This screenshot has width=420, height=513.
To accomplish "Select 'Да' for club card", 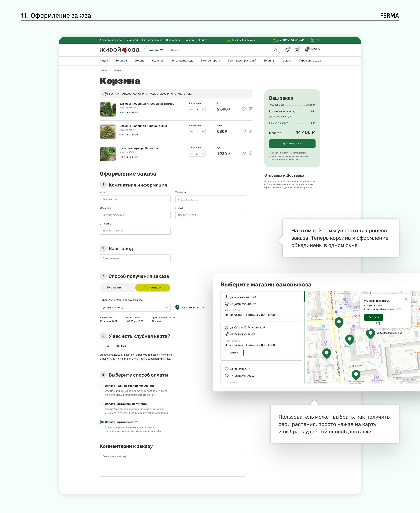I will pyautogui.click(x=102, y=346).
